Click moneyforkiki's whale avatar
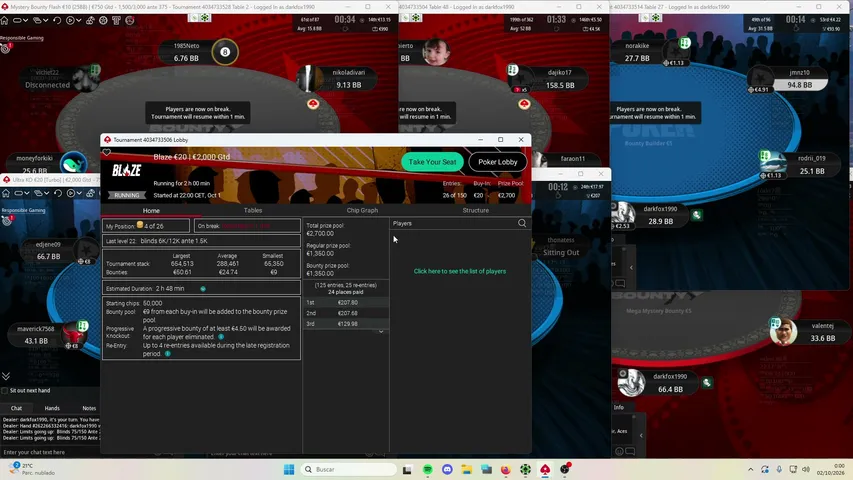Viewport: 853px width, 480px height. coord(73,163)
